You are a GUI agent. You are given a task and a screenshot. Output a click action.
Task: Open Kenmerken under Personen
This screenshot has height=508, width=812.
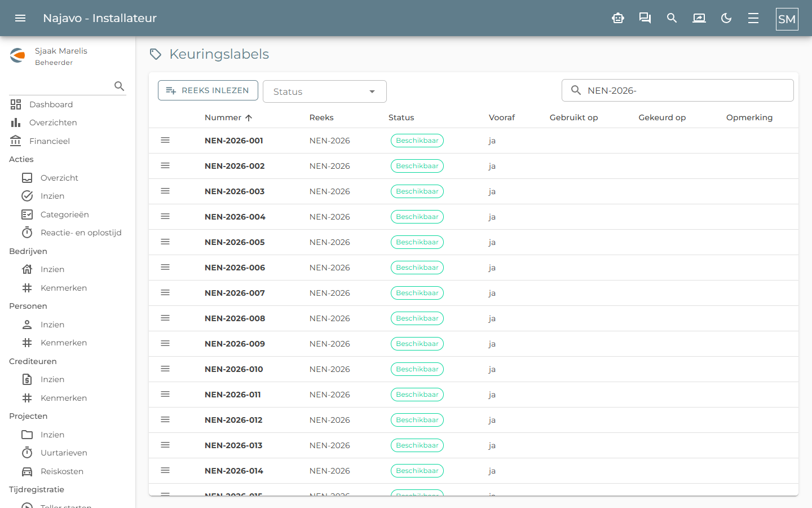[x=64, y=343]
